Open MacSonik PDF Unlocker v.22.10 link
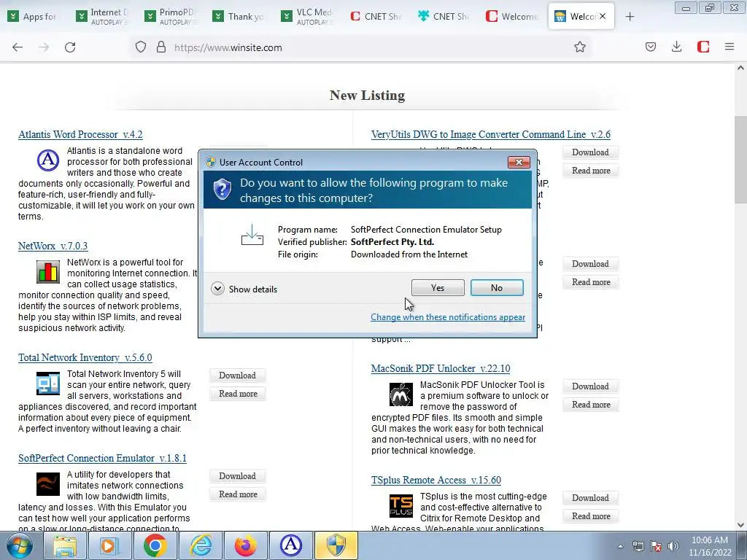 (x=441, y=368)
